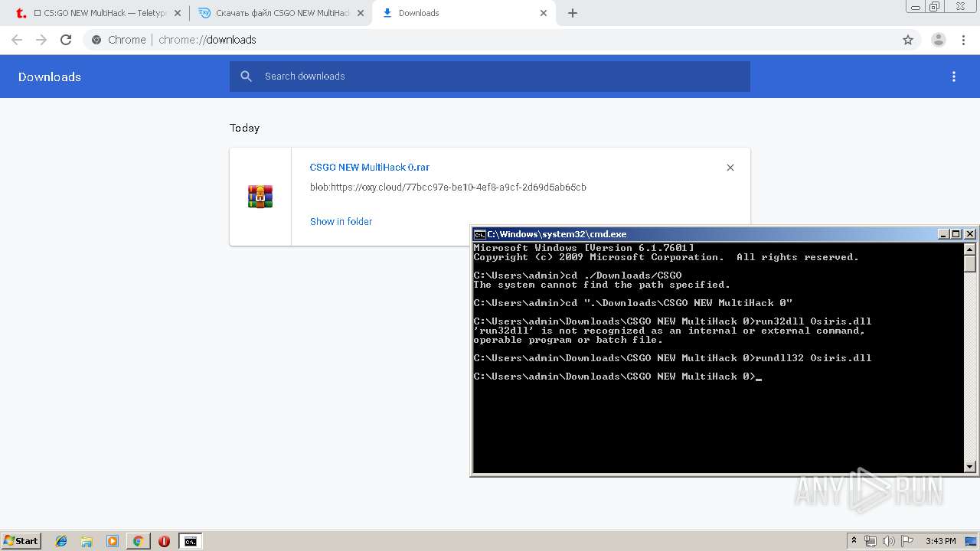The width and height of the screenshot is (980, 551).
Task: Switch to Chrome via its taskbar icon
Action: point(138,541)
